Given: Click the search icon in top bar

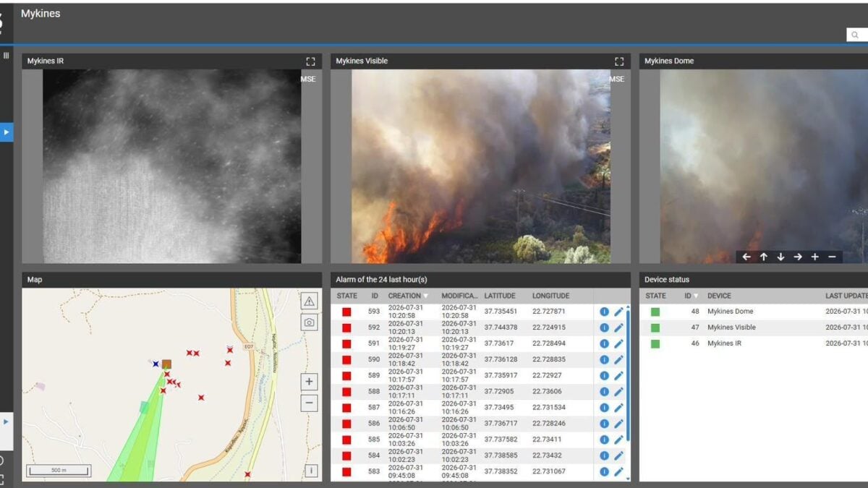Looking at the screenshot, I should click(855, 35).
